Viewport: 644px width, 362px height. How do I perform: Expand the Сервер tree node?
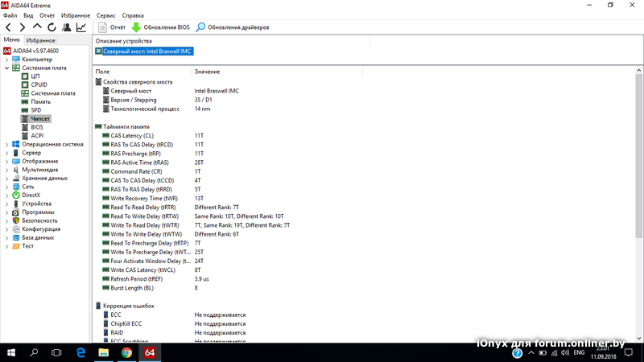(x=6, y=153)
